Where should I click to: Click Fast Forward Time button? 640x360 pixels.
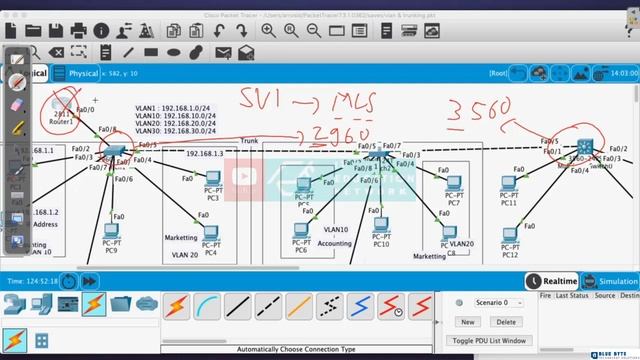(x=89, y=281)
